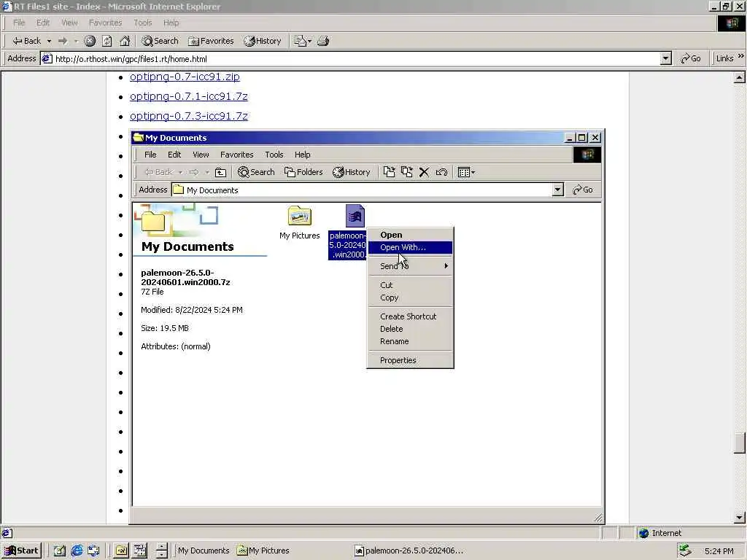Click History in Internet Explorer toolbar
747x560 pixels.
(x=263, y=41)
